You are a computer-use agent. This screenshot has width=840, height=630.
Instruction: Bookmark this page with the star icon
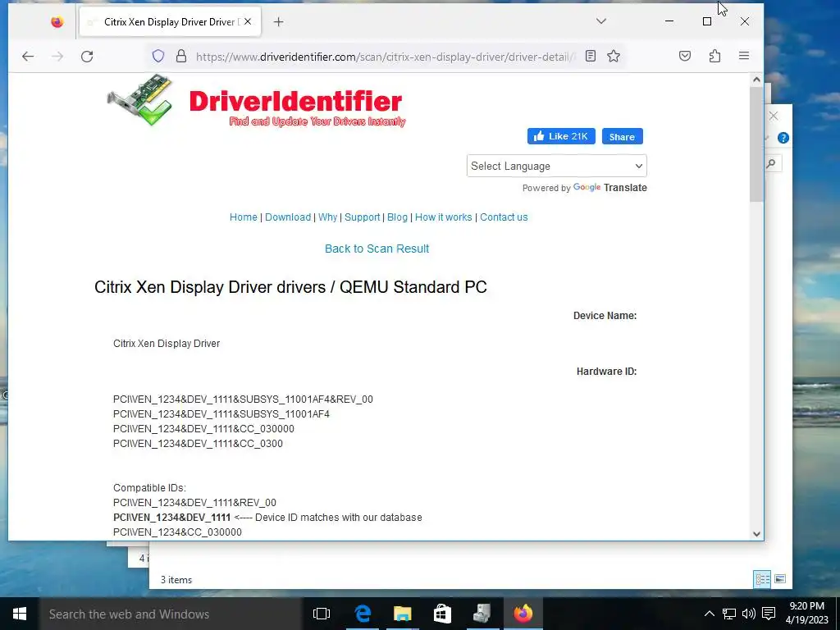coord(614,56)
